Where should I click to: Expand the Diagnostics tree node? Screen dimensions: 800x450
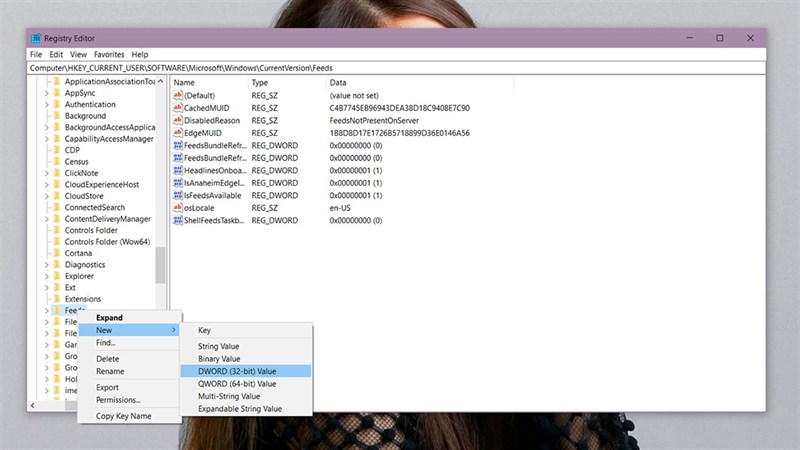click(x=46, y=264)
